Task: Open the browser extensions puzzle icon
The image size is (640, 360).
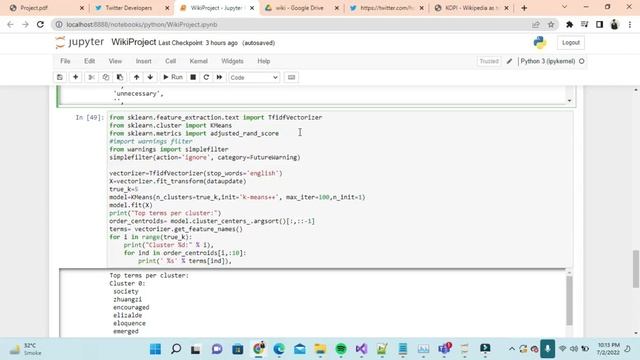Action: pos(569,24)
